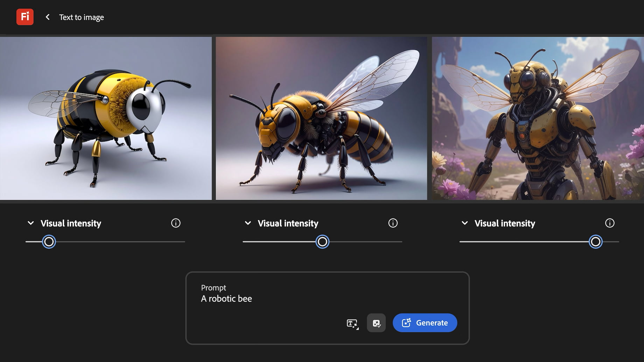The width and height of the screenshot is (644, 362).
Task: Open the text prompt options icon
Action: tap(352, 323)
